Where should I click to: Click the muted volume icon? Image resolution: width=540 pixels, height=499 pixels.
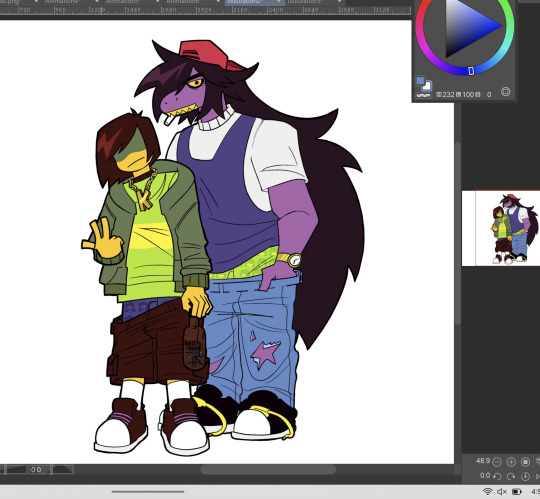tap(502, 492)
